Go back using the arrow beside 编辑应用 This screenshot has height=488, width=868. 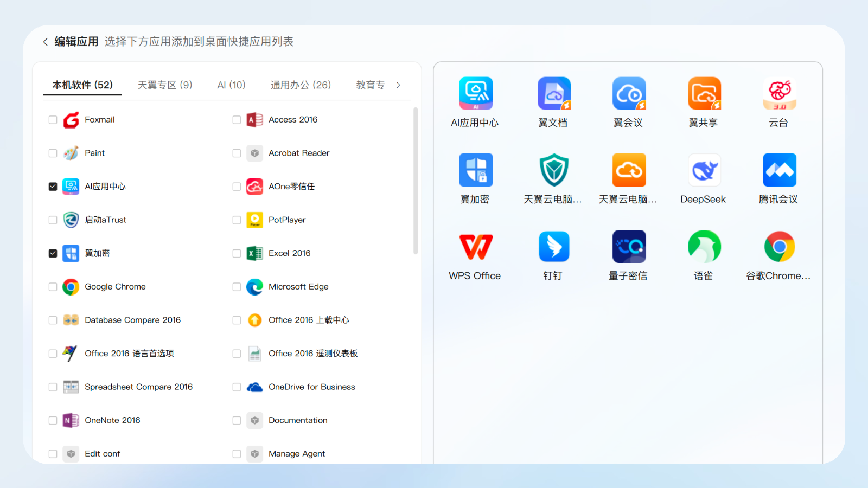(x=46, y=42)
